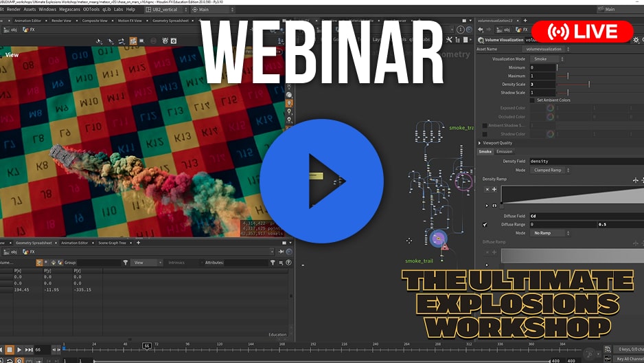Click the camera snapshot icon in viewport toolbar
The height and width of the screenshot is (363, 644).
coord(174,41)
